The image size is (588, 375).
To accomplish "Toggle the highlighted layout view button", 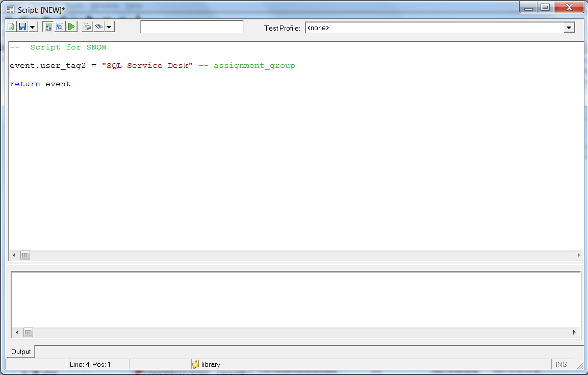I will point(48,26).
